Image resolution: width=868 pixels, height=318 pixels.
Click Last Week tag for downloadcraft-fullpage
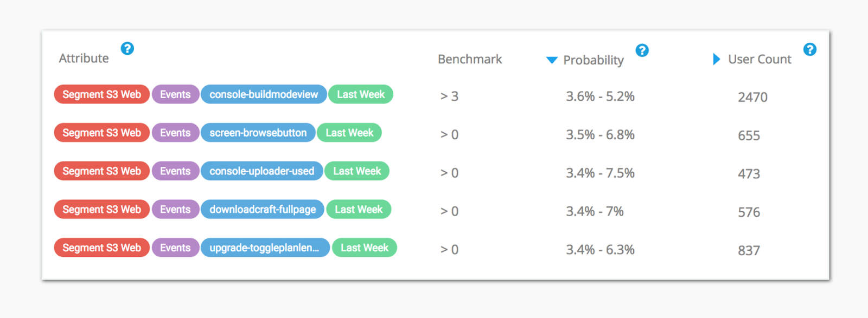click(359, 210)
